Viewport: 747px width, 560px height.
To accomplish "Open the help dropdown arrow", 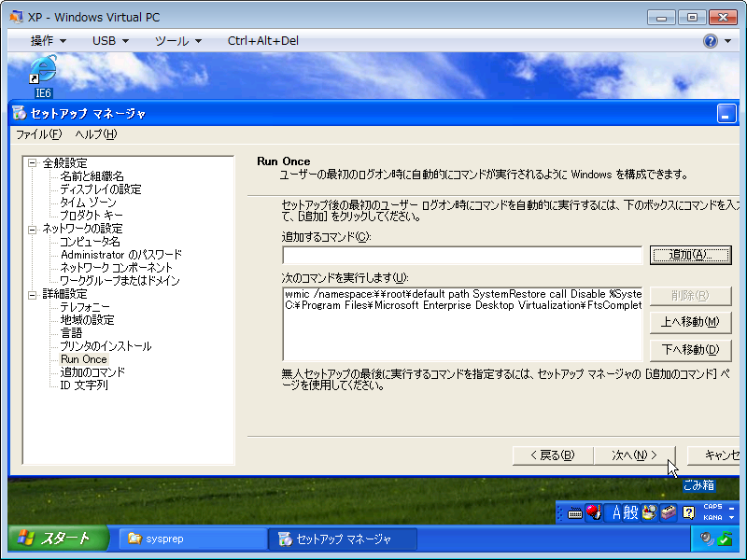I will (727, 41).
